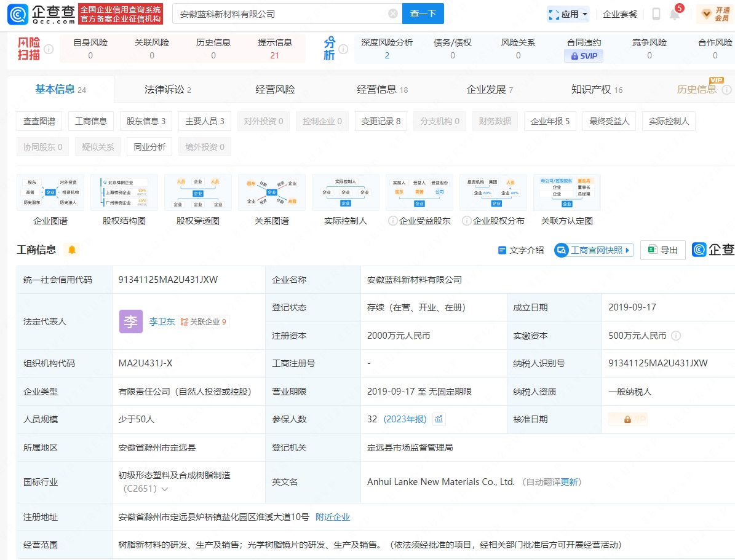Click the info icon next to 500万元人民币

(x=675, y=336)
